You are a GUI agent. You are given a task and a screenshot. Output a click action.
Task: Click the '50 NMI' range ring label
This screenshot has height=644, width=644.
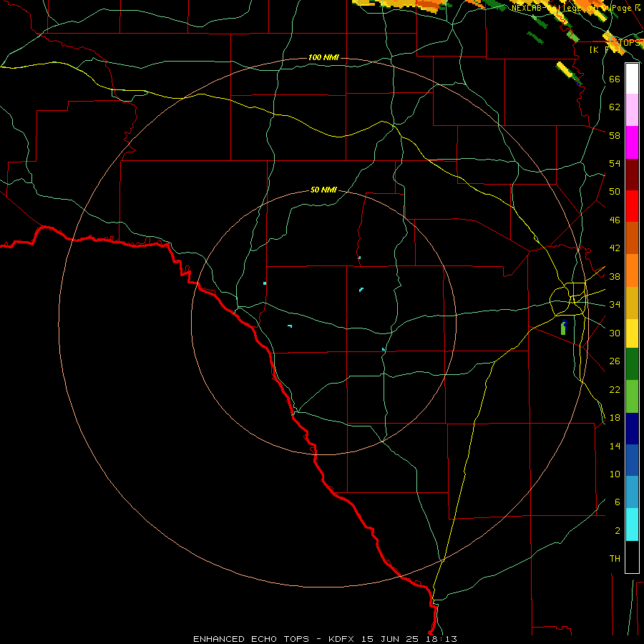(x=323, y=190)
